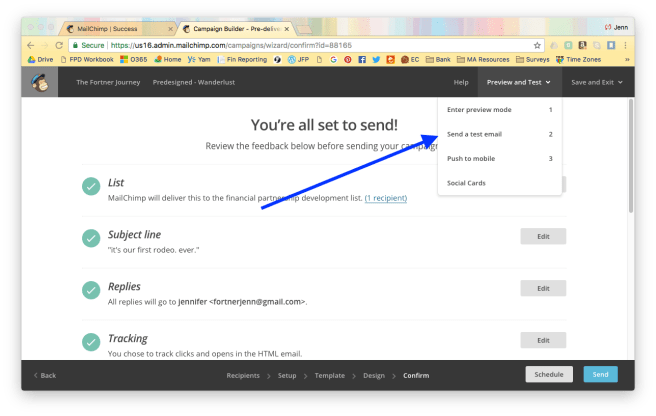
Task: Close the Campaign Builder tab
Action: (x=287, y=29)
